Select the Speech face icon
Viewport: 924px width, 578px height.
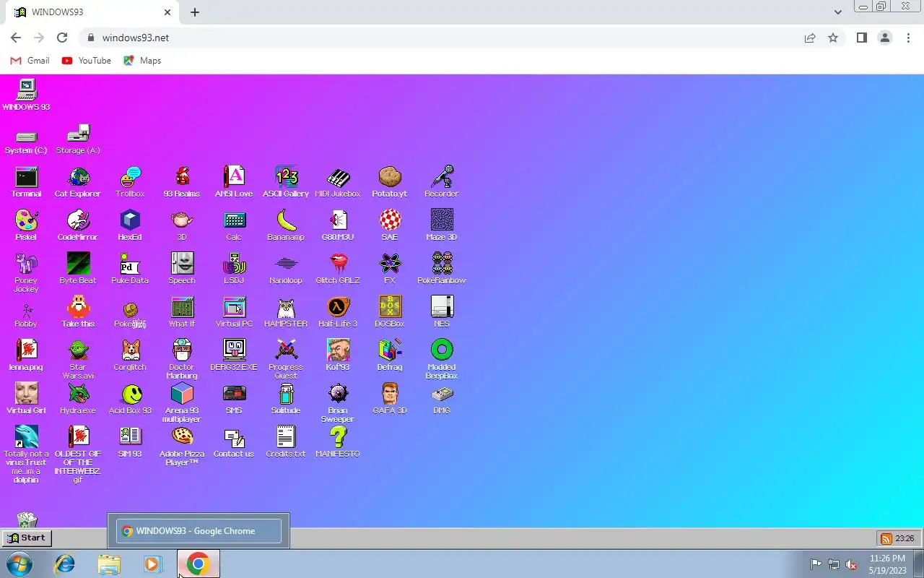coord(182,264)
